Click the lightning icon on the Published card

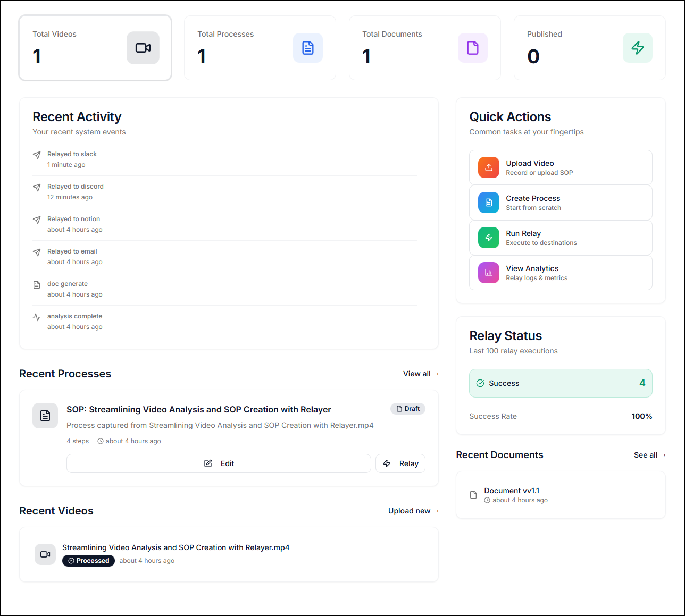pos(637,47)
